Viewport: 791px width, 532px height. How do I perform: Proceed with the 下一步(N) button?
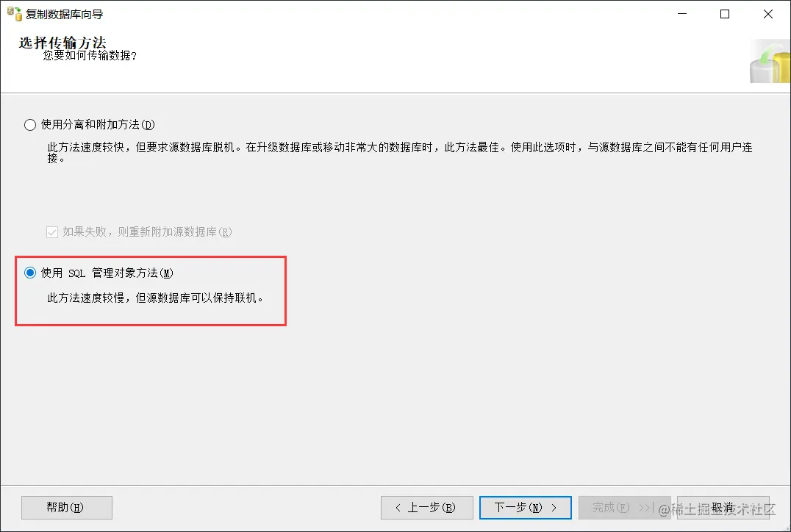pyautogui.click(x=525, y=507)
